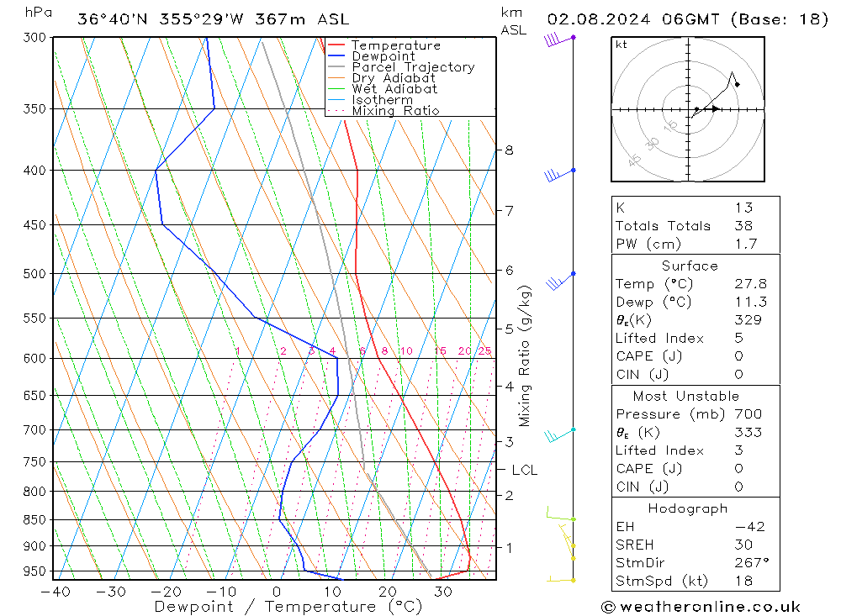Click the date '02.08.2024 06GMT (Base: 18)'
Screen dimensions: 841x616
point(688,19)
